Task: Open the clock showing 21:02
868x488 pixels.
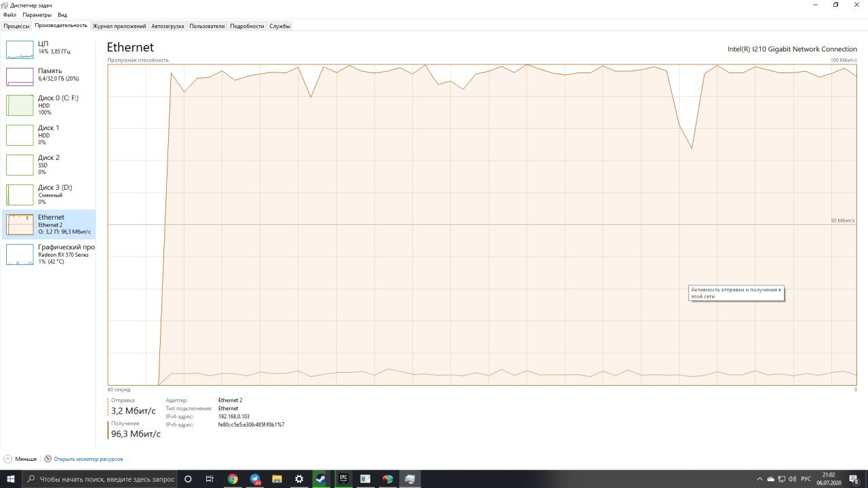Action: pos(829,479)
